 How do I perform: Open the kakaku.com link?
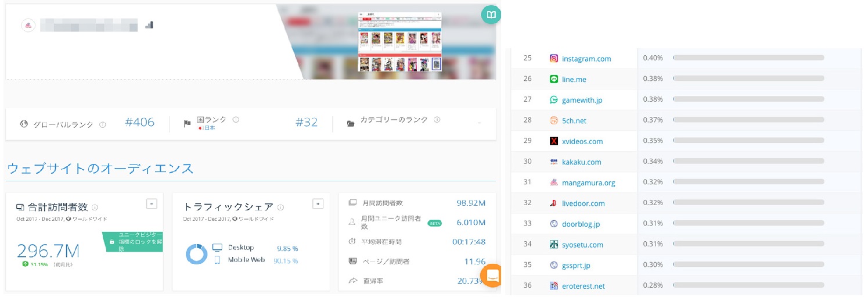[x=582, y=162]
